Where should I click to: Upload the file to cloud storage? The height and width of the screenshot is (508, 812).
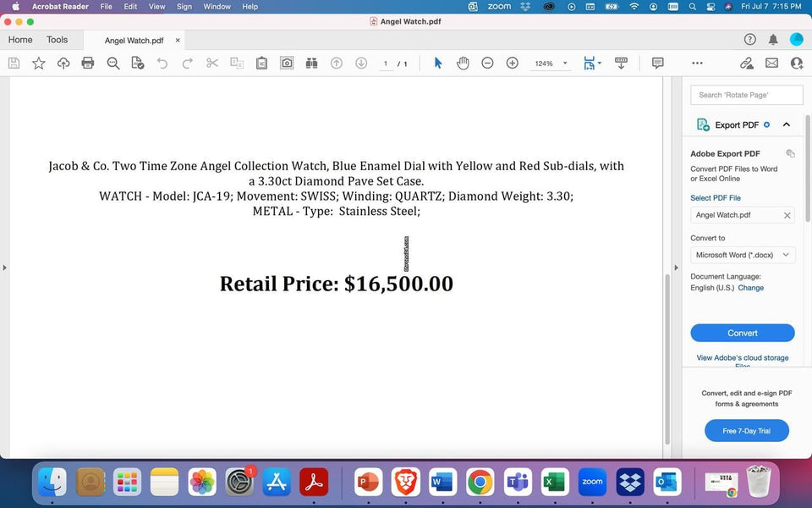click(63, 63)
